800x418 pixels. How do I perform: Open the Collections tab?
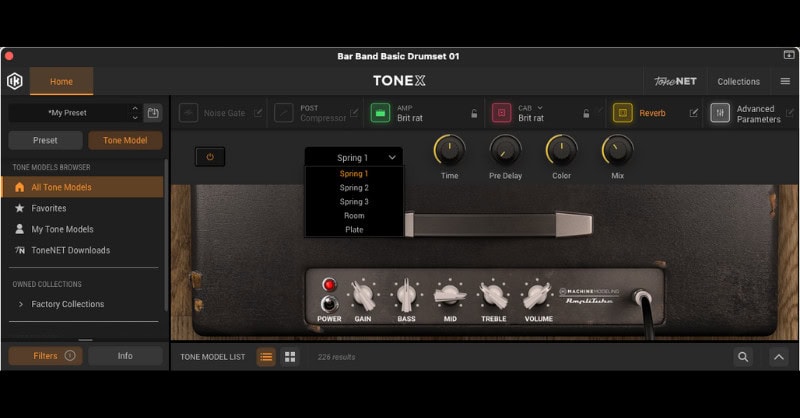tap(738, 81)
